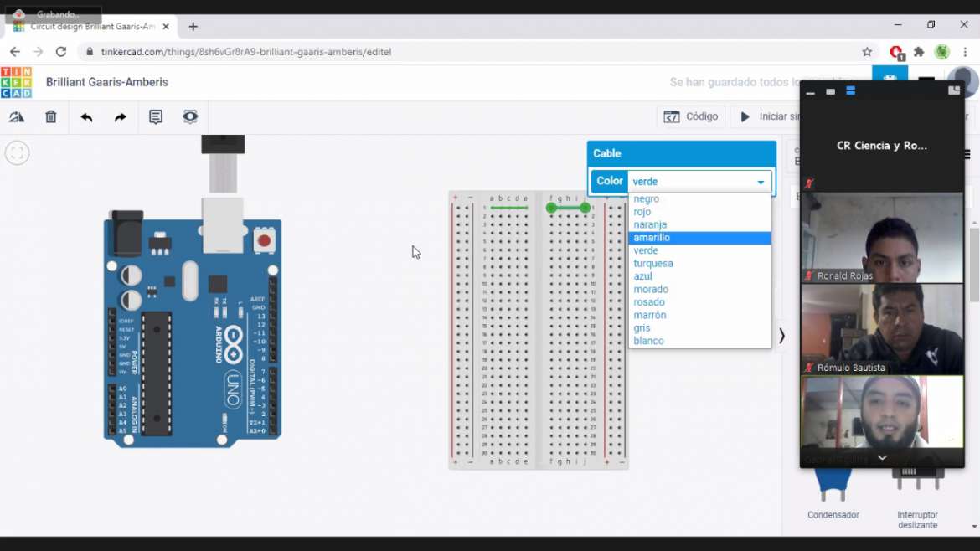This screenshot has height=551, width=980.
Task: Select the Condensador component thumbnail
Action: pos(833,490)
